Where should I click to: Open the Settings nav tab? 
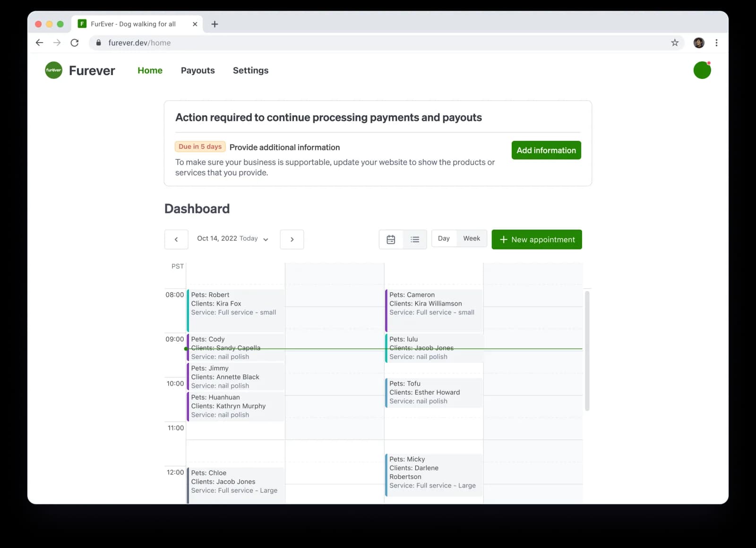click(251, 70)
